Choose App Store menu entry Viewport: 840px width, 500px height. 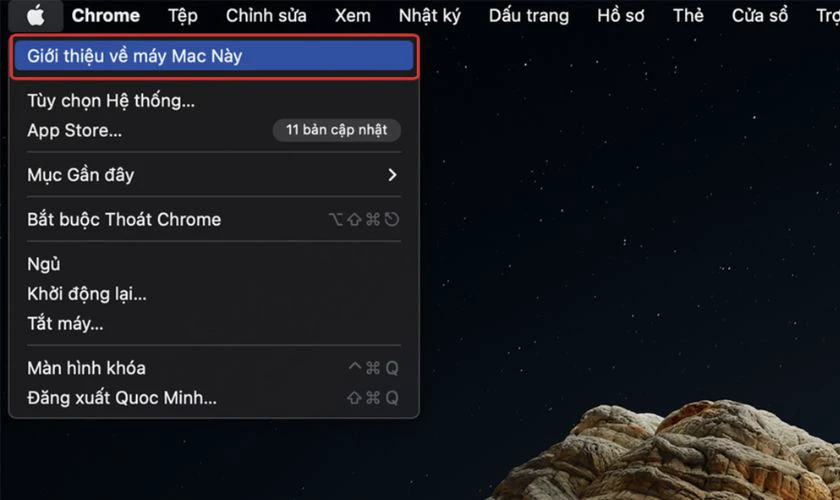point(214,130)
